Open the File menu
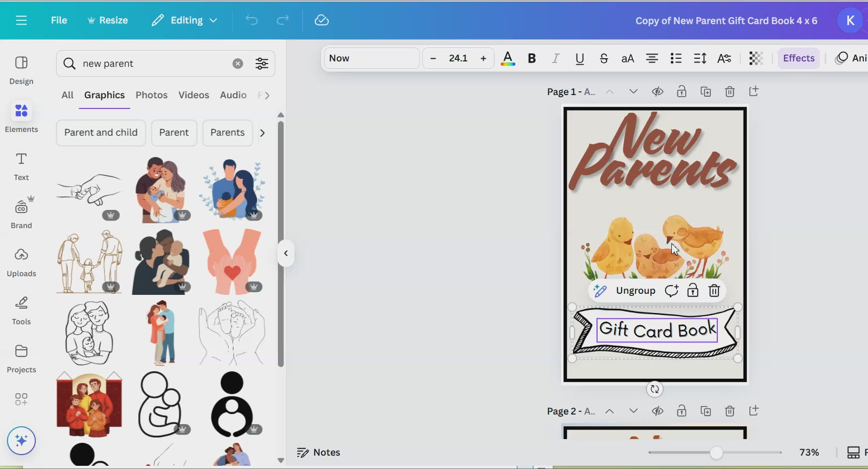Image resolution: width=868 pixels, height=469 pixels. click(x=59, y=20)
